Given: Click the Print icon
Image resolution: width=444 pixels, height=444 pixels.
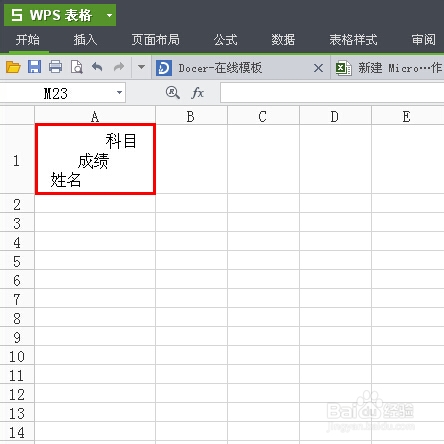Looking at the screenshot, I should click(x=55, y=67).
